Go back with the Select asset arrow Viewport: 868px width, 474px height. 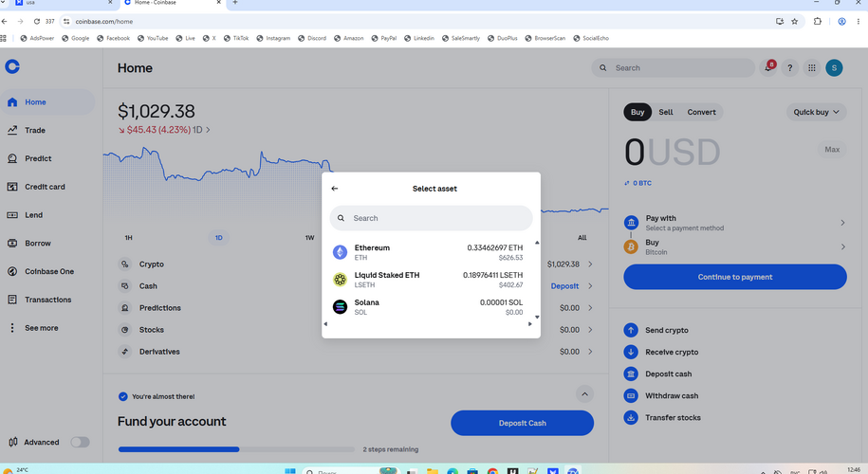tap(334, 189)
